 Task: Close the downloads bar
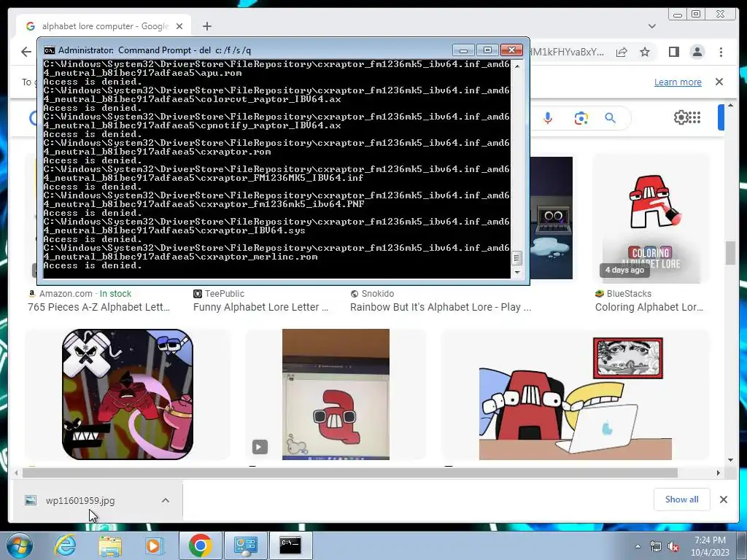(x=723, y=499)
